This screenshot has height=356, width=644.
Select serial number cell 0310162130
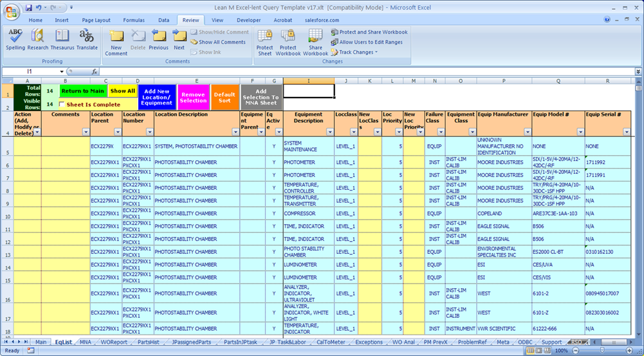pos(608,251)
